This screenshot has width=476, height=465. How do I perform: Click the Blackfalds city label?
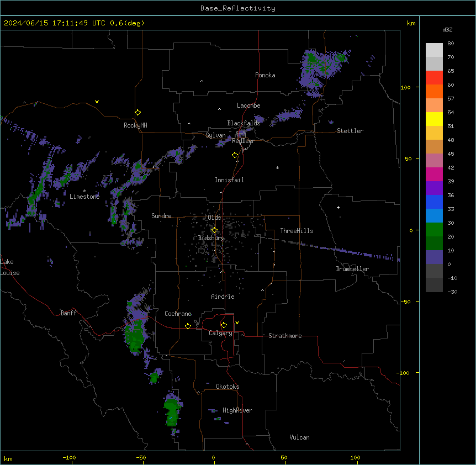tap(244, 123)
